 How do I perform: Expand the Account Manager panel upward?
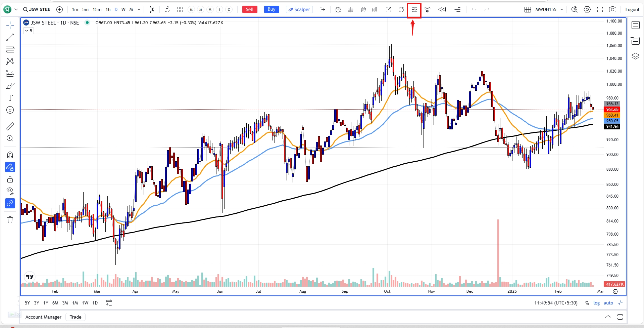[x=608, y=317]
